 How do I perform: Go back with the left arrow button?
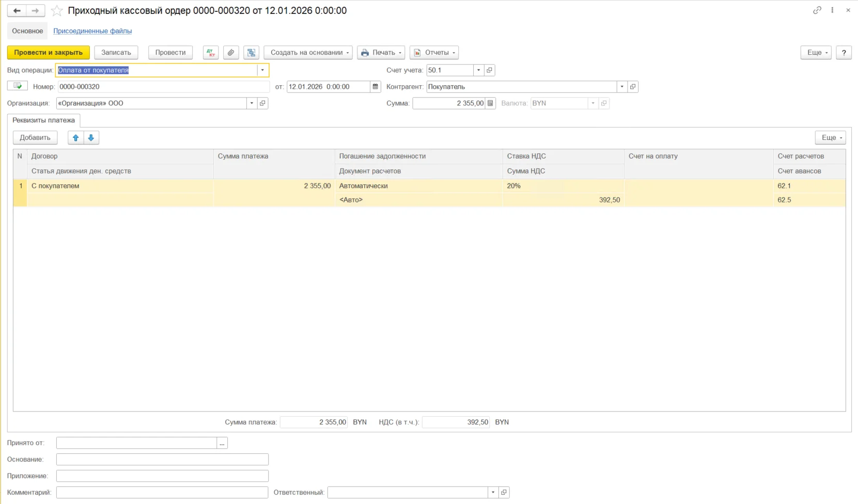[17, 10]
